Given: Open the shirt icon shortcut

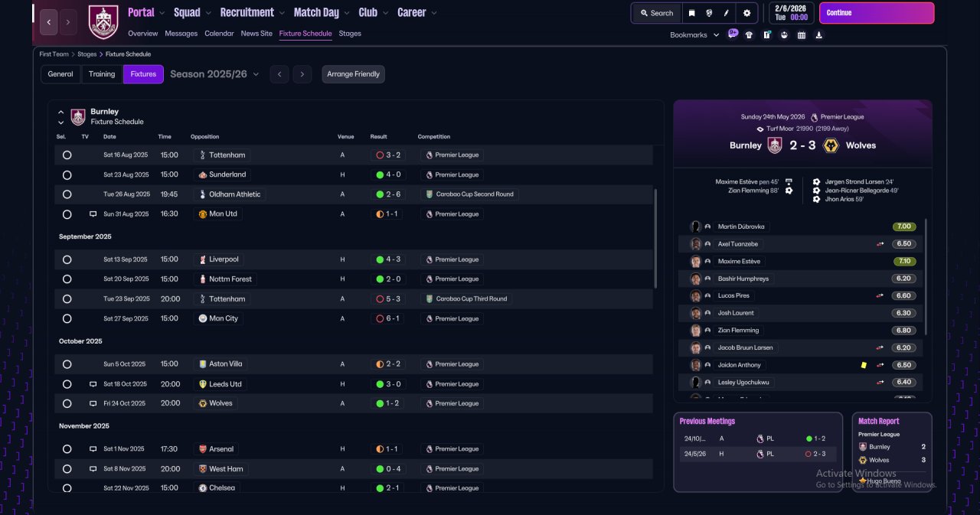Looking at the screenshot, I should point(749,34).
